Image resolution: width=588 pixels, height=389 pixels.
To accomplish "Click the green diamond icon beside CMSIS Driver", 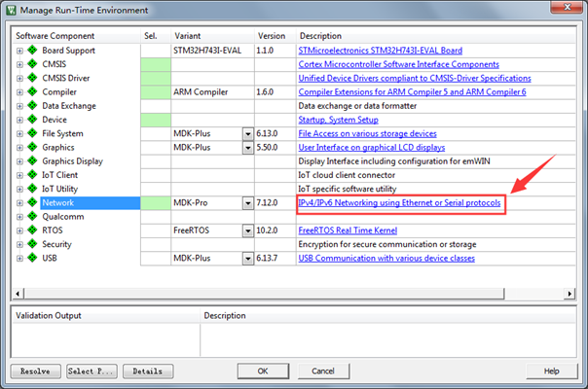I will (x=33, y=78).
